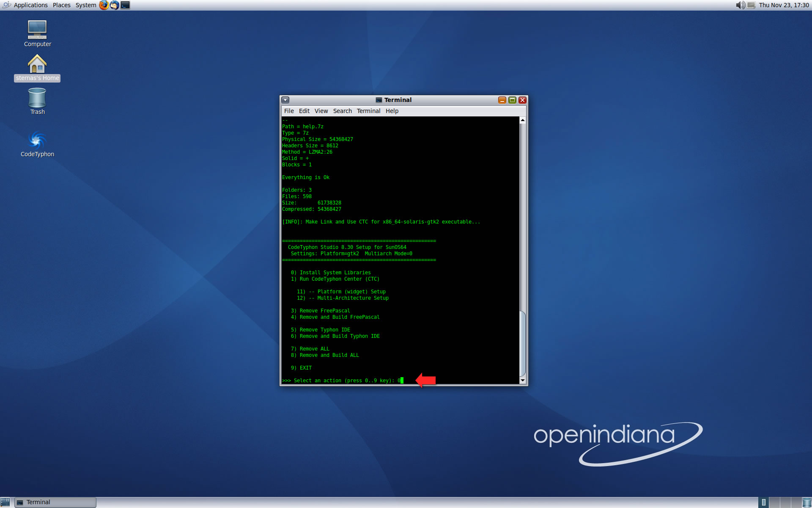Click the terminal scrollbar down arrow
This screenshot has height=508, width=812.
523,381
